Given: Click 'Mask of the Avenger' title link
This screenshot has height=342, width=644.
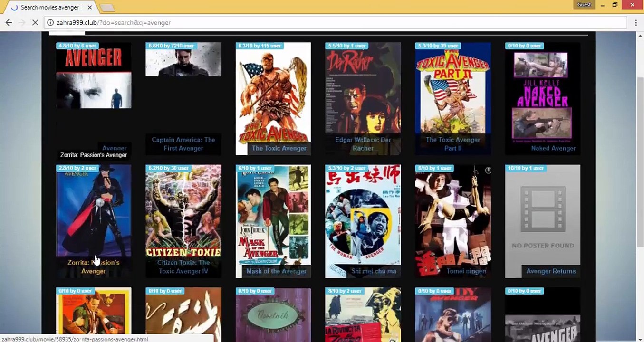Looking at the screenshot, I should pyautogui.click(x=276, y=271).
